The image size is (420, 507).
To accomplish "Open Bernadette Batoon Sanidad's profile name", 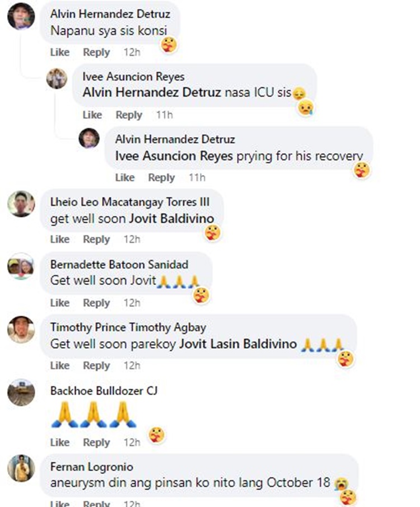I will tap(119, 265).
